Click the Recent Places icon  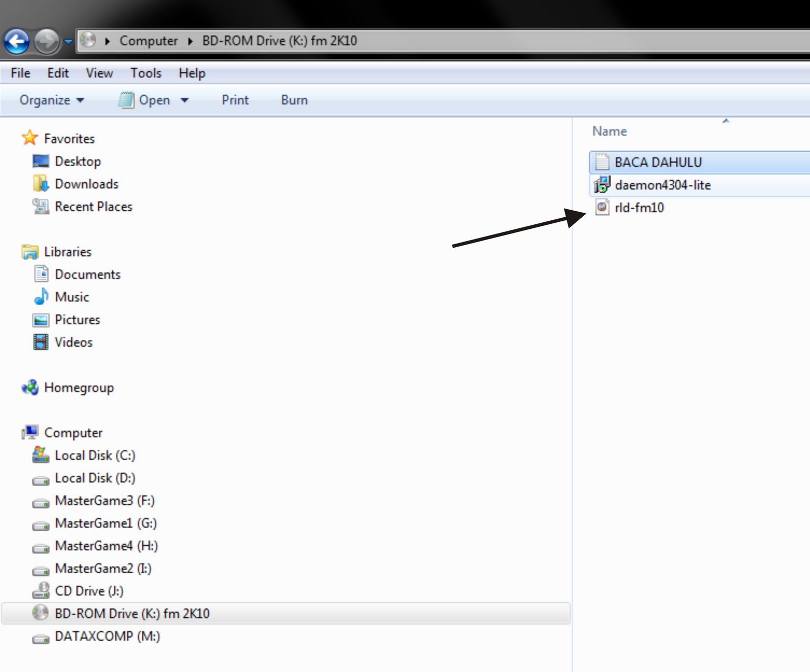click(40, 206)
